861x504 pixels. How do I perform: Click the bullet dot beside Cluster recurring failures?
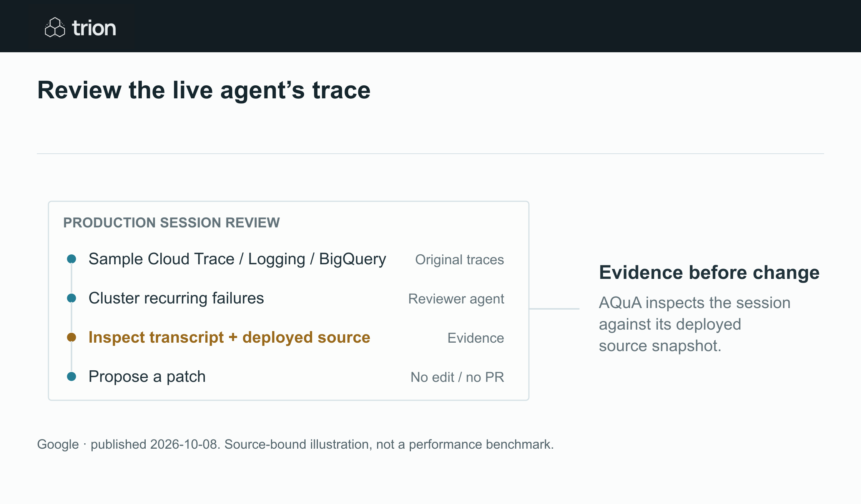point(71,298)
